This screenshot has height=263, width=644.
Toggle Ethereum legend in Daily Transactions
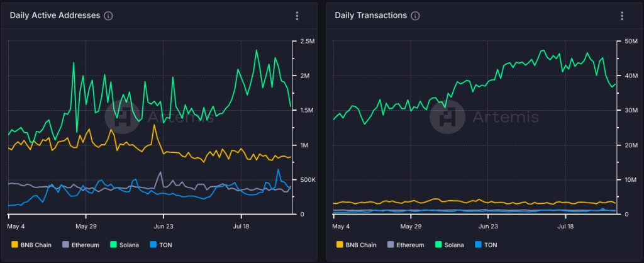[406, 245]
